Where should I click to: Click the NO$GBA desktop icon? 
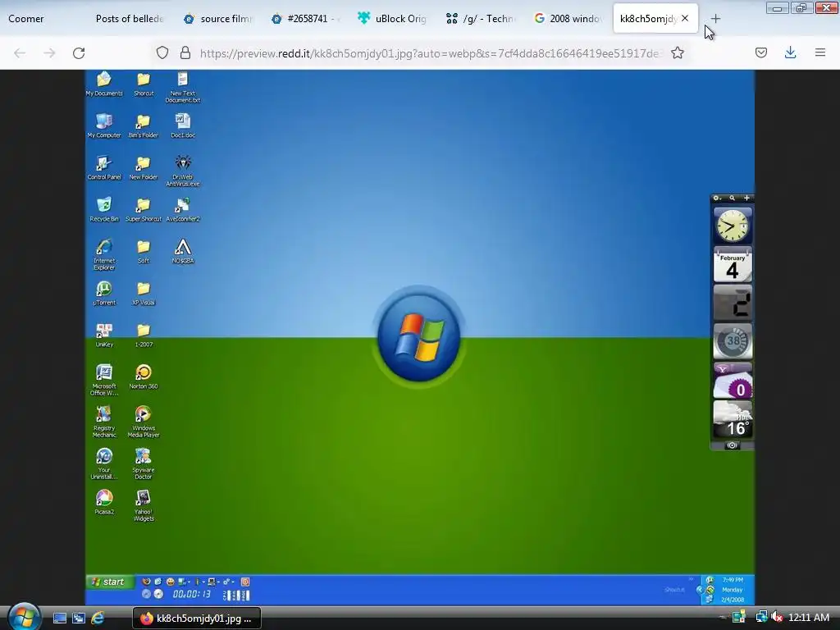tap(183, 251)
